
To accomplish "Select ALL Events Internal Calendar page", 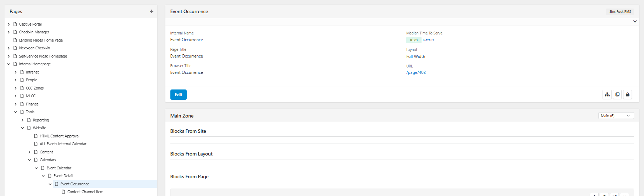I will point(63,144).
